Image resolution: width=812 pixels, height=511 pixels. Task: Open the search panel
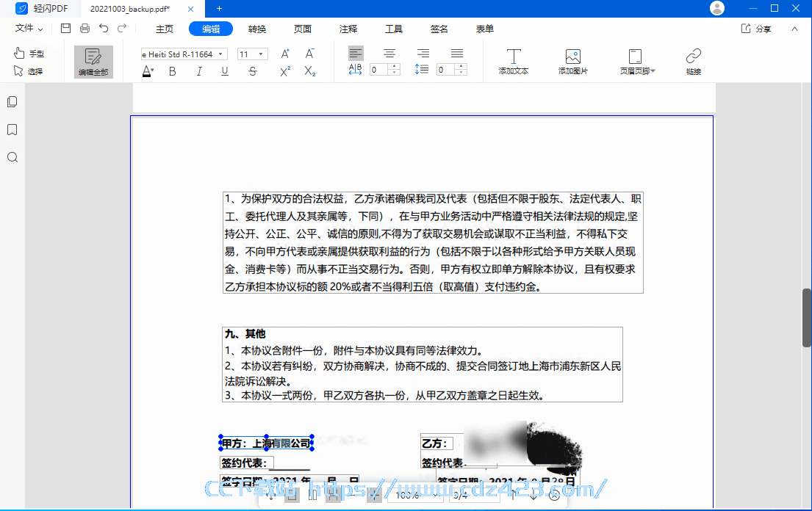12,158
